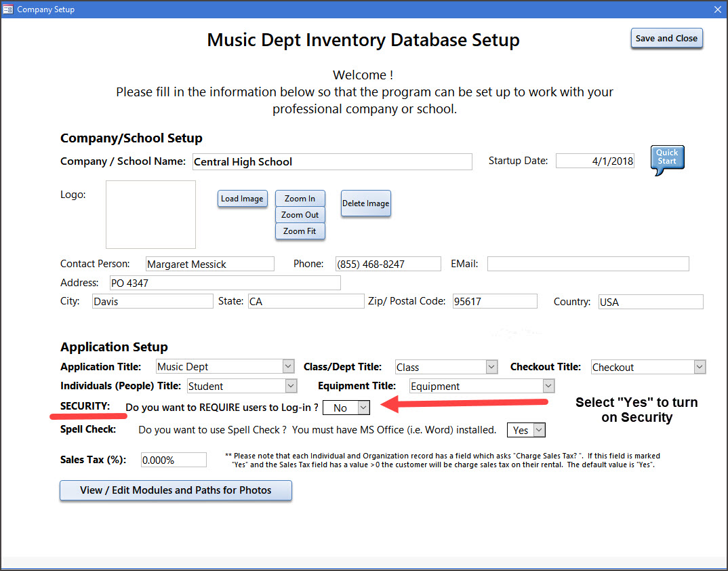Open the Spell Check Yes/No dropdown

coord(538,430)
